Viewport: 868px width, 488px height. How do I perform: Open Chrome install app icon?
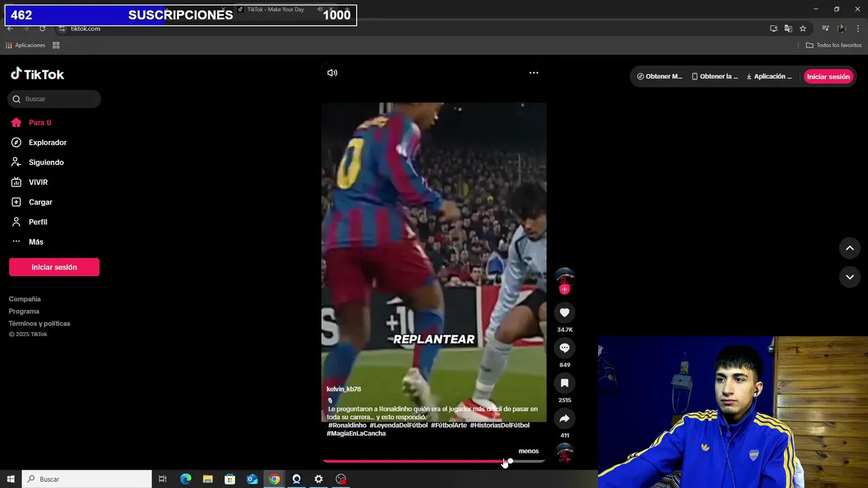774,28
